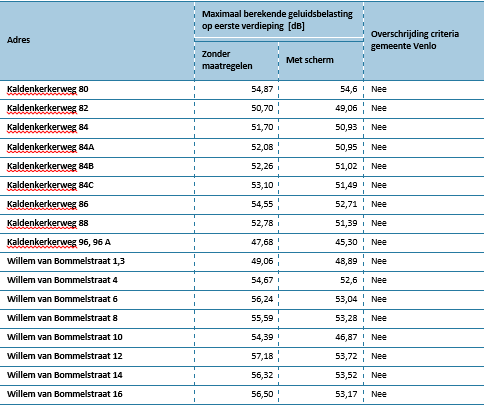Click the value 52,78

point(262,223)
